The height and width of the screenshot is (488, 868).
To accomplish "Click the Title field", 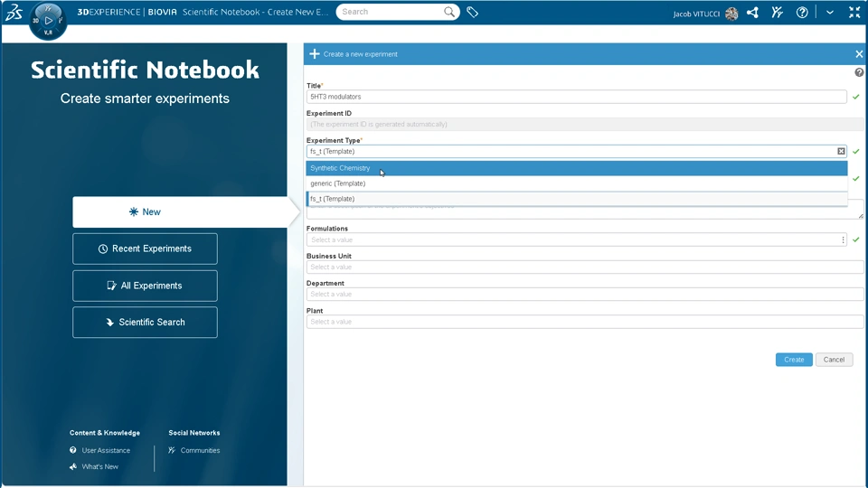I will pos(576,97).
